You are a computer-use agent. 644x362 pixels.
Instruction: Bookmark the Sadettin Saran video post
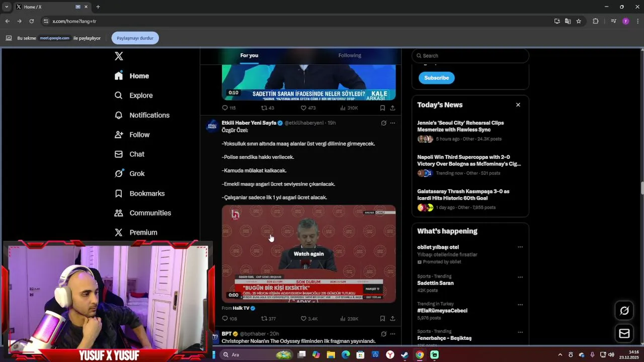point(382,108)
